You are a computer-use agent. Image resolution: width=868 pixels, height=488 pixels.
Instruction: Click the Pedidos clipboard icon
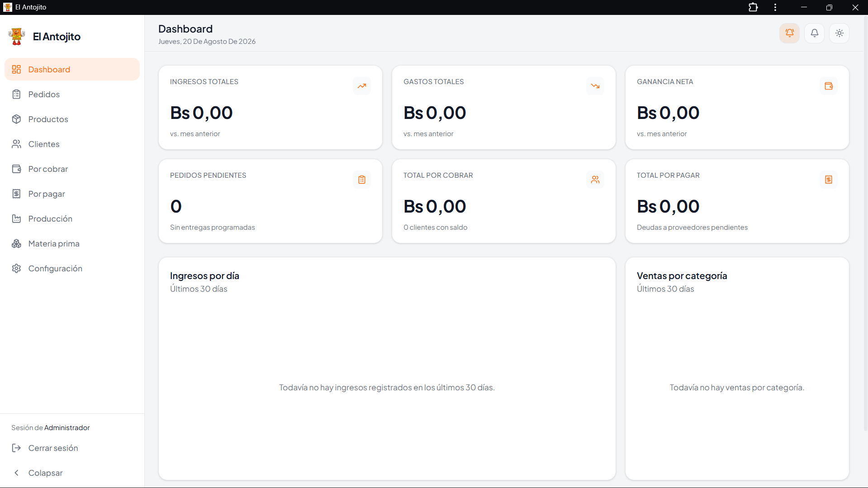tap(16, 94)
